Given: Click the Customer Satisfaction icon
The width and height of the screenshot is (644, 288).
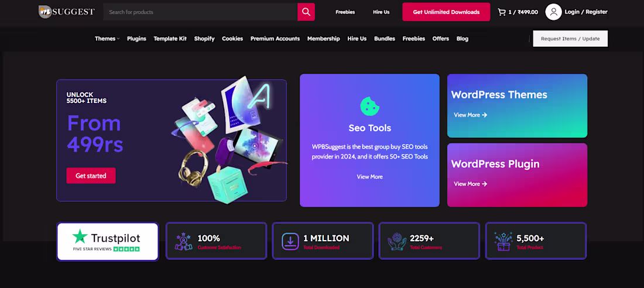Looking at the screenshot, I should point(183,242).
